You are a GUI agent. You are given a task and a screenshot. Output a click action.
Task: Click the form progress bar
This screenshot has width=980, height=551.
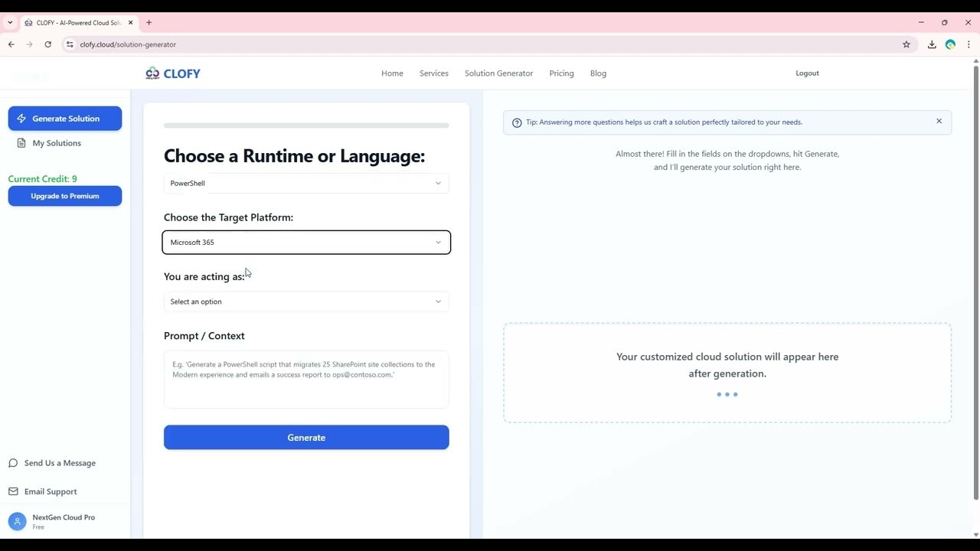[x=306, y=126]
